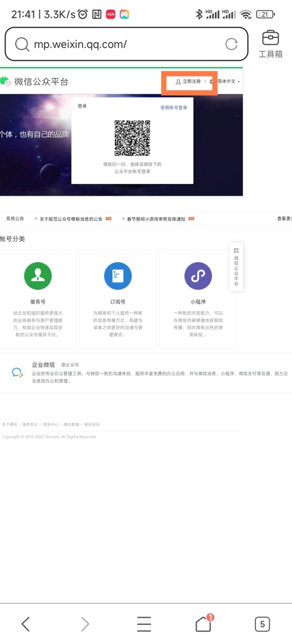Click the 侵权投诉 footer link
292x644 pixels.
click(92, 424)
